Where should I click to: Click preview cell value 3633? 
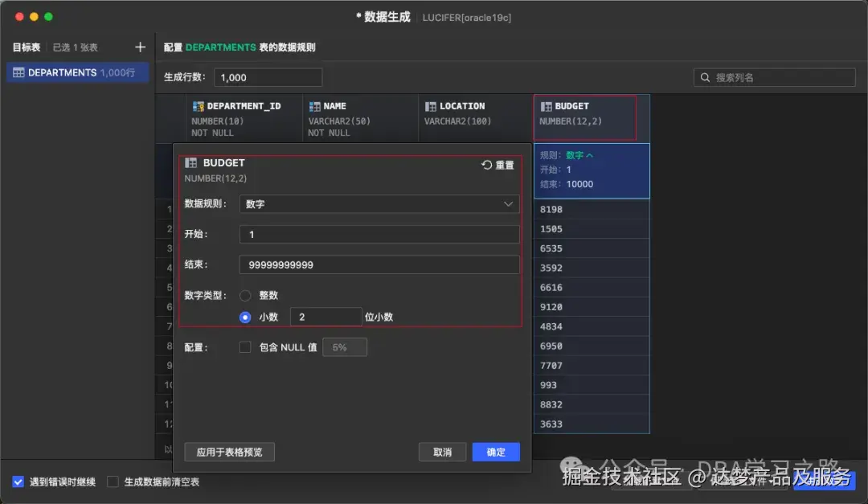tap(592, 424)
